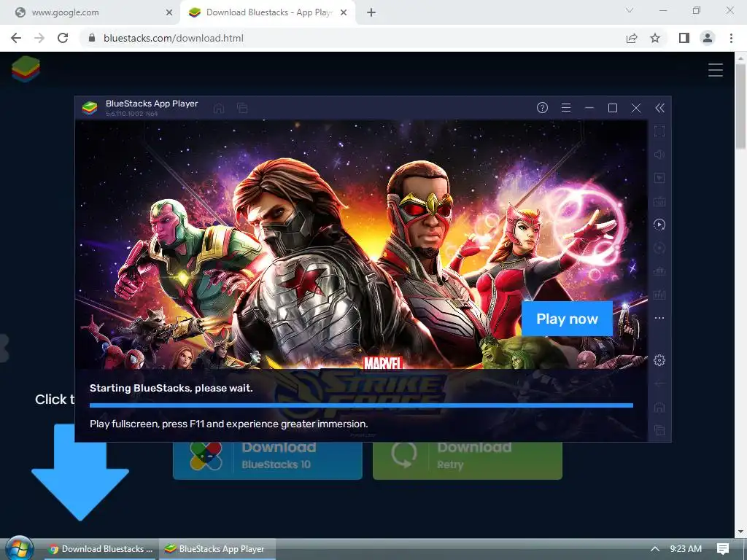Open the tab search dropdown chevron
747x560 pixels.
point(630,10)
